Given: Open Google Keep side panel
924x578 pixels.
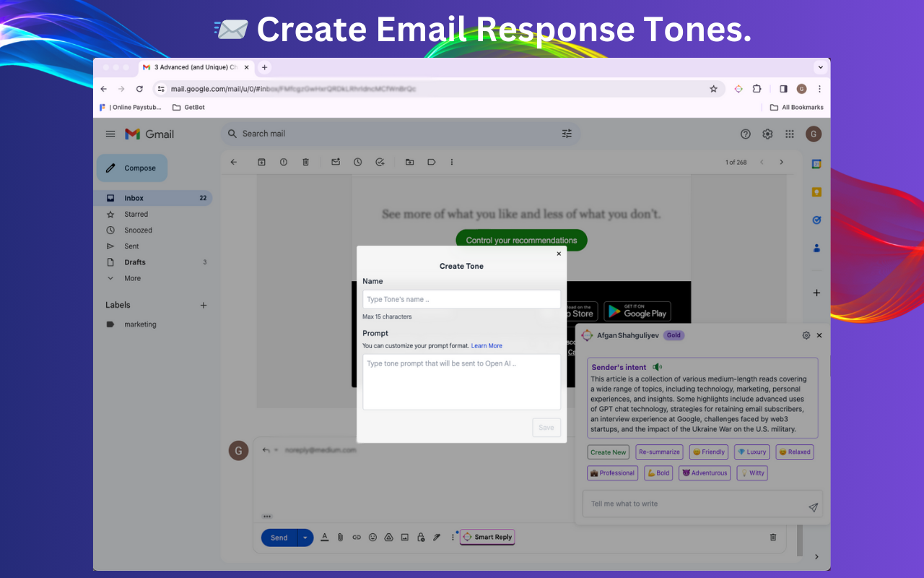Looking at the screenshot, I should 816,192.
